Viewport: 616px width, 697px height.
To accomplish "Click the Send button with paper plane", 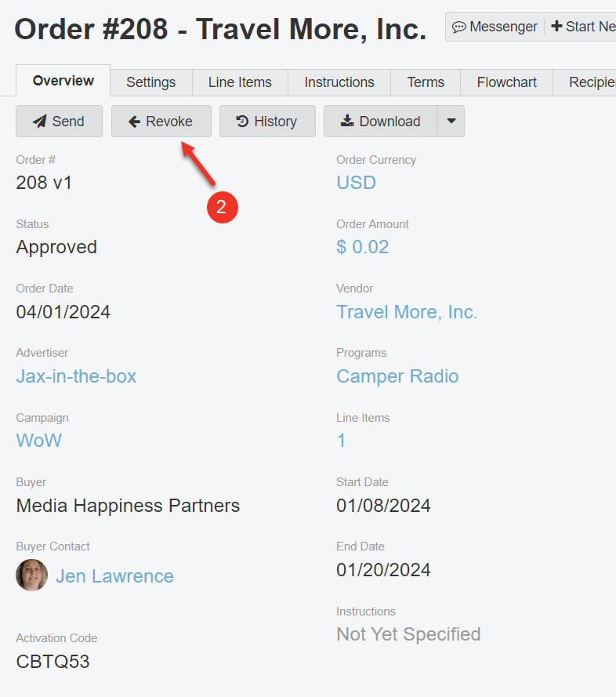I will coord(59,122).
